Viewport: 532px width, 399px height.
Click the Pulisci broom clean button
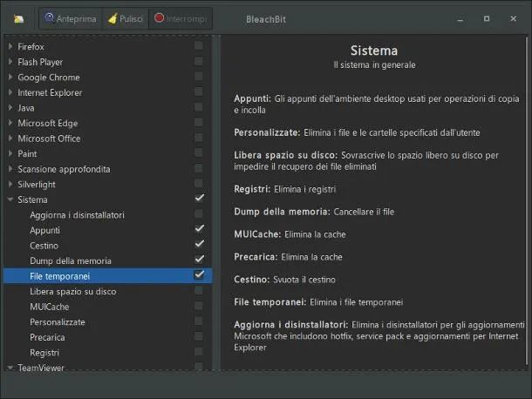click(126, 18)
